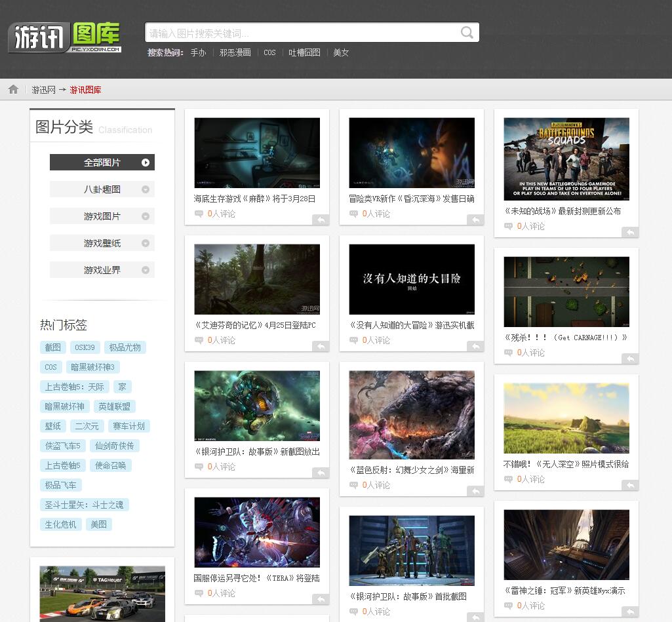Click 0人评论 under 《银河护卫队:故事版》新截图放出
Viewport: 672px width, 622px height.
point(221,467)
